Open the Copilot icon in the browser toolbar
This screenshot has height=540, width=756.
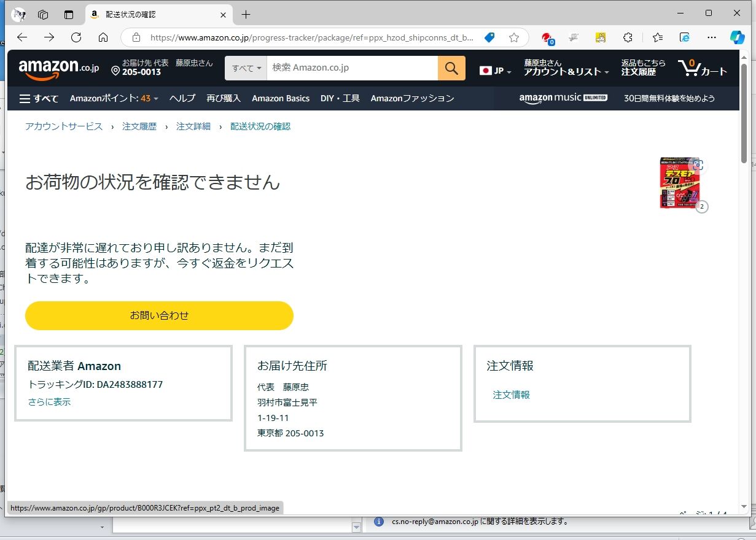coord(738,37)
